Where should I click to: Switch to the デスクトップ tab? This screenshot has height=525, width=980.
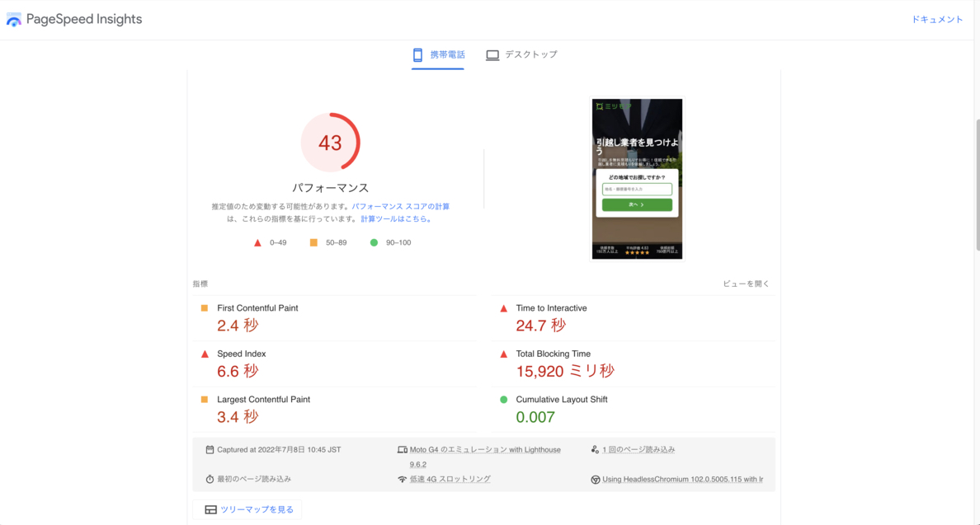pyautogui.click(x=521, y=55)
